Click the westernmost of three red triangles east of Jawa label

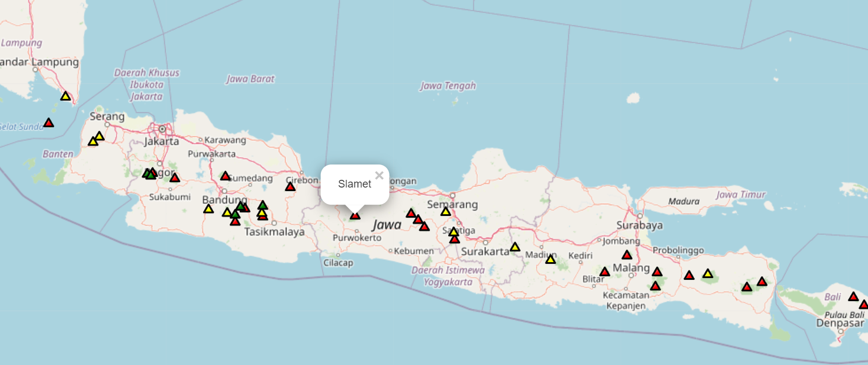point(411,213)
